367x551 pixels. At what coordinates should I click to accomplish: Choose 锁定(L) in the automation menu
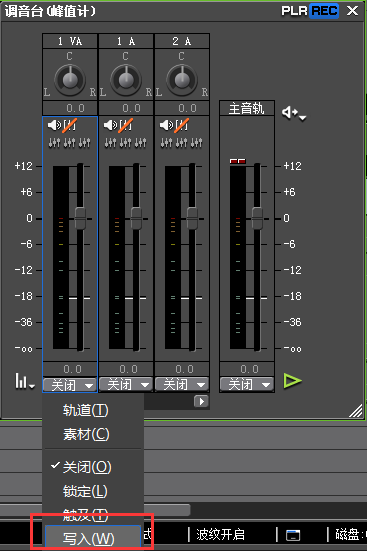[x=85, y=491]
